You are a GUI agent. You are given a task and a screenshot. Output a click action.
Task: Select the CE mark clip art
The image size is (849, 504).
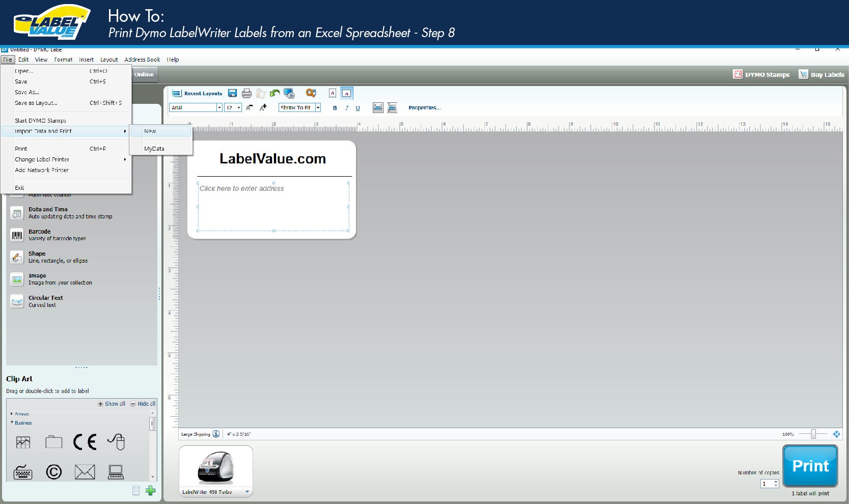pos(85,442)
